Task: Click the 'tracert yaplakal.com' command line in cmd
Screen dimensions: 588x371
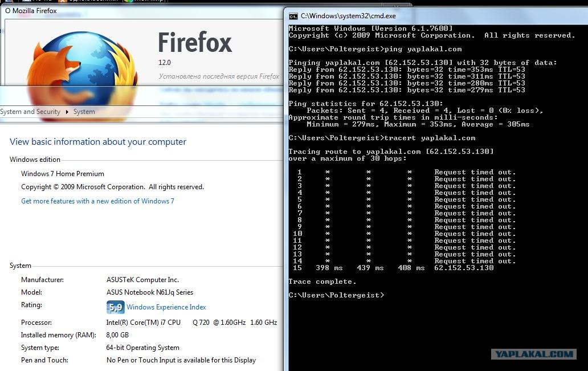Action: click(382, 138)
